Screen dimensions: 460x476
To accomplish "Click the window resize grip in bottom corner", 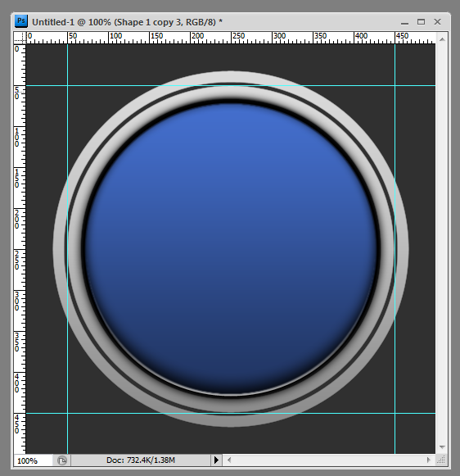I will coord(441,460).
